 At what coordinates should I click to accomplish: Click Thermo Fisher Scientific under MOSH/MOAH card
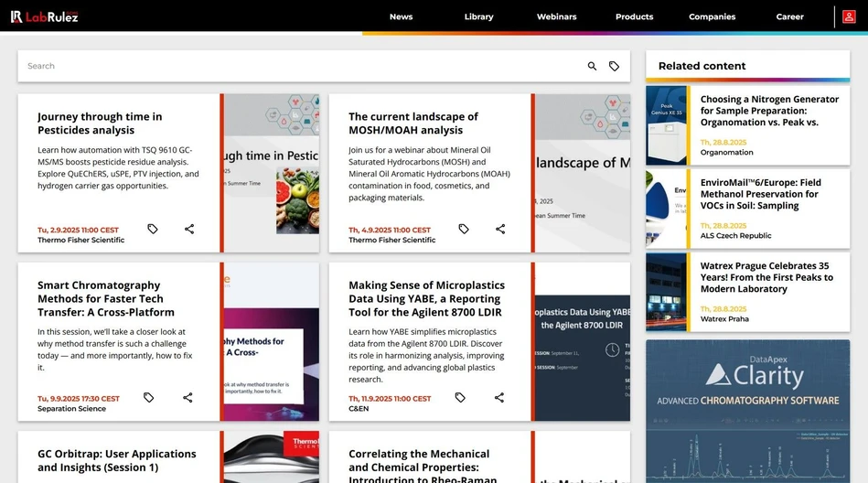392,240
